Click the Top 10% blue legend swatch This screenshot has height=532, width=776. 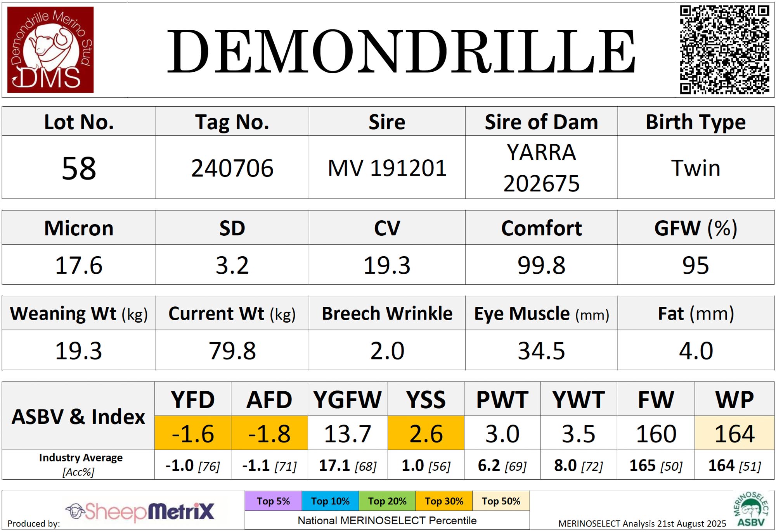330,501
